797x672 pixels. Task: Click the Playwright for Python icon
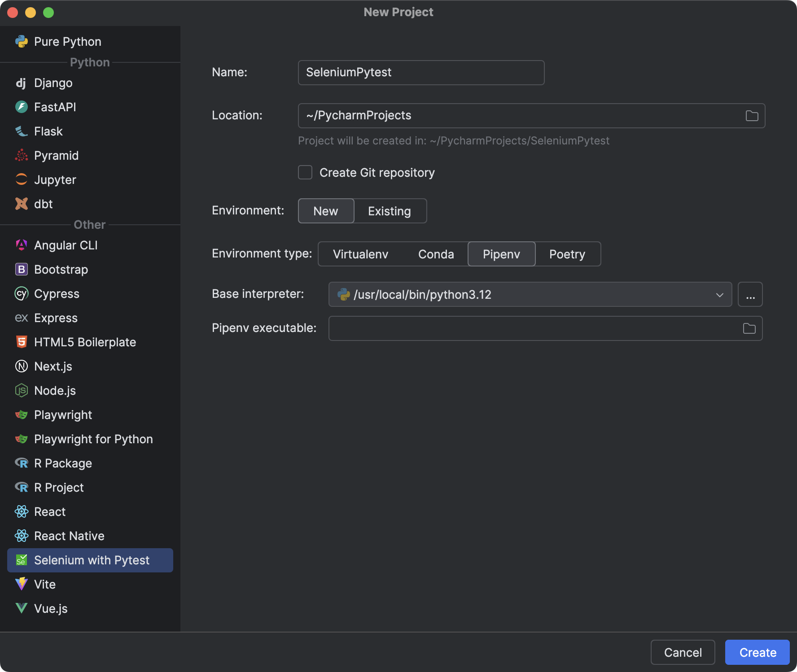pyautogui.click(x=21, y=439)
